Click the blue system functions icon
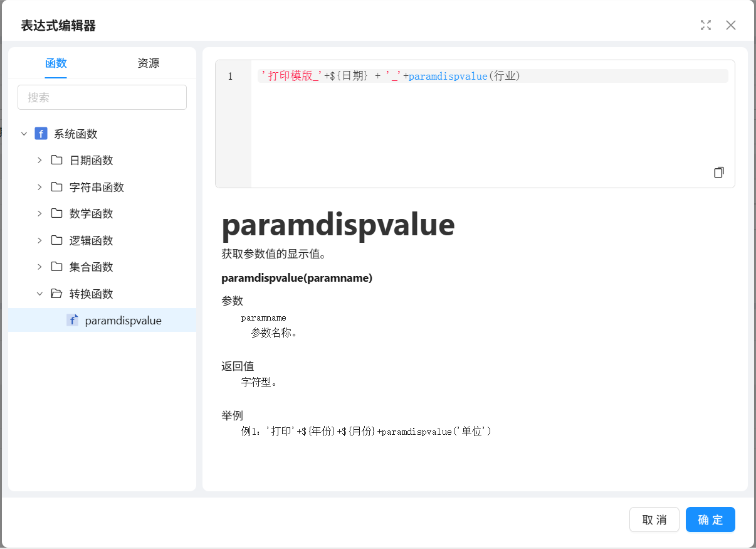Viewport: 756px width, 549px height. tap(41, 134)
